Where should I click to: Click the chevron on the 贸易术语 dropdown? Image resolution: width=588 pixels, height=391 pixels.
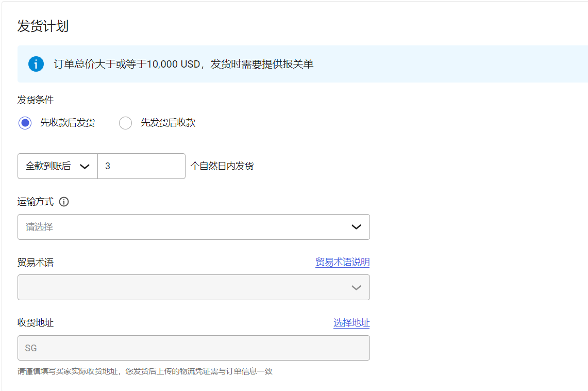coord(356,287)
